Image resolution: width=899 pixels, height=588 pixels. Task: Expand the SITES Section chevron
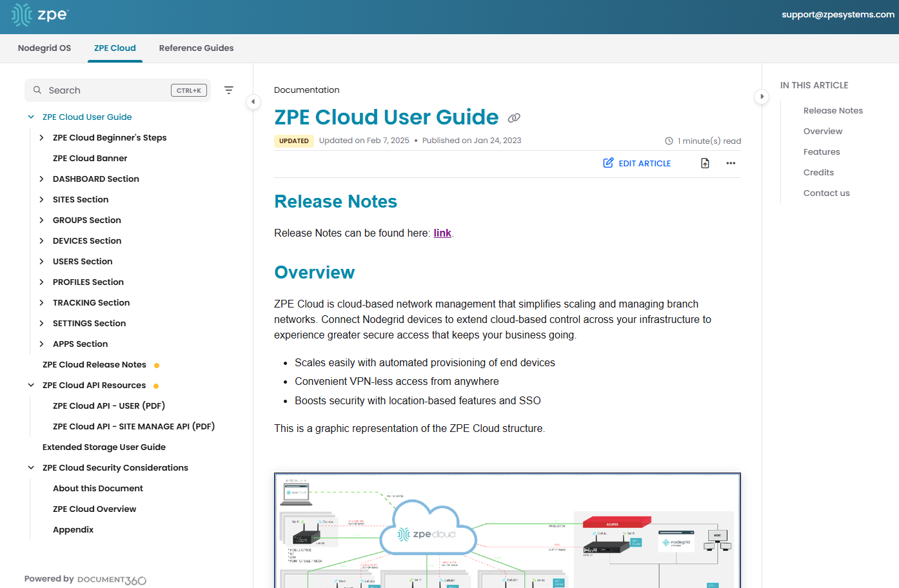point(41,199)
